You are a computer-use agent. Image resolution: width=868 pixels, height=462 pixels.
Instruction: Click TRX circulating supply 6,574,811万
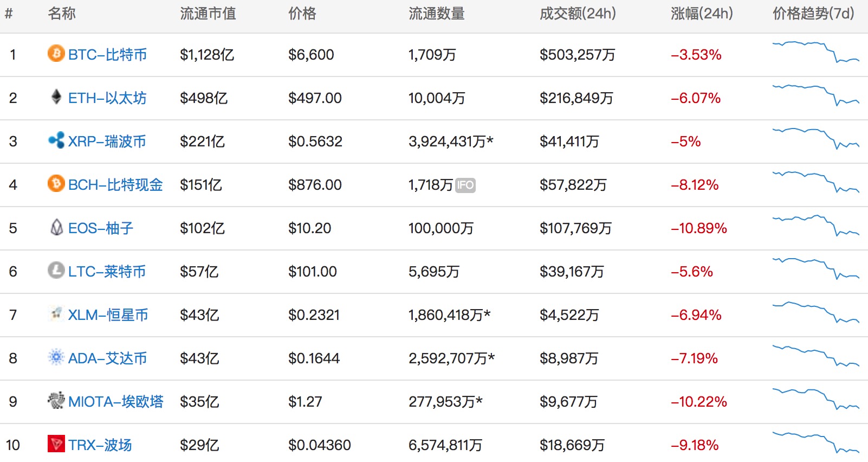click(x=445, y=445)
